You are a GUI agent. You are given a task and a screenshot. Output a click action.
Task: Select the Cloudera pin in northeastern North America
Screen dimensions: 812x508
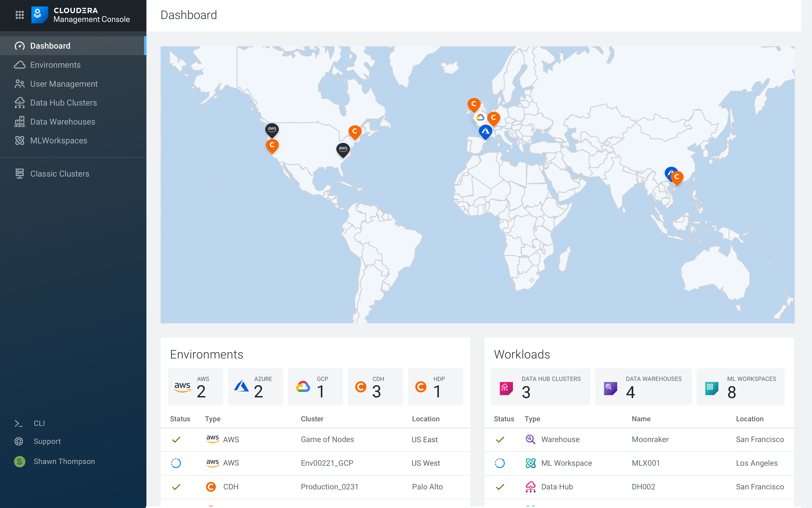click(355, 132)
